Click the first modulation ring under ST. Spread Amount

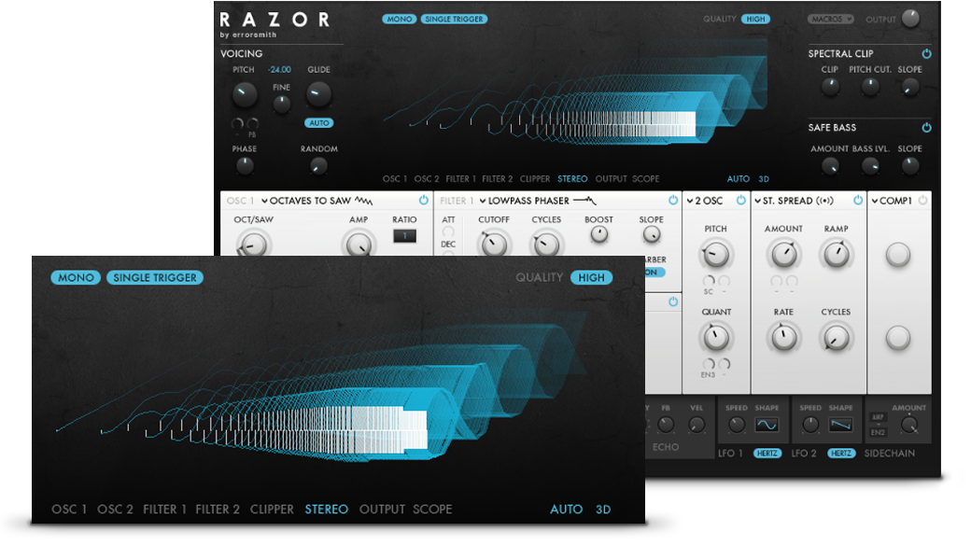[776, 282]
